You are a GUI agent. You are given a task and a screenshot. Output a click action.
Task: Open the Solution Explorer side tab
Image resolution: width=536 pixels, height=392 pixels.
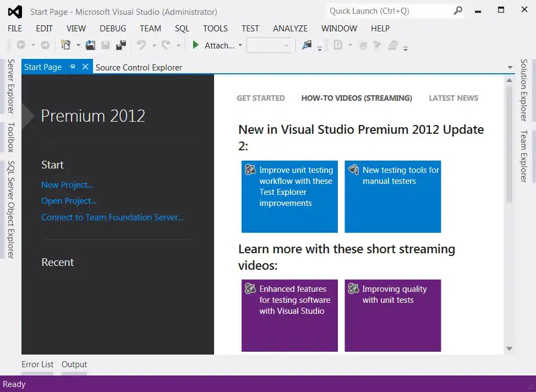(524, 90)
